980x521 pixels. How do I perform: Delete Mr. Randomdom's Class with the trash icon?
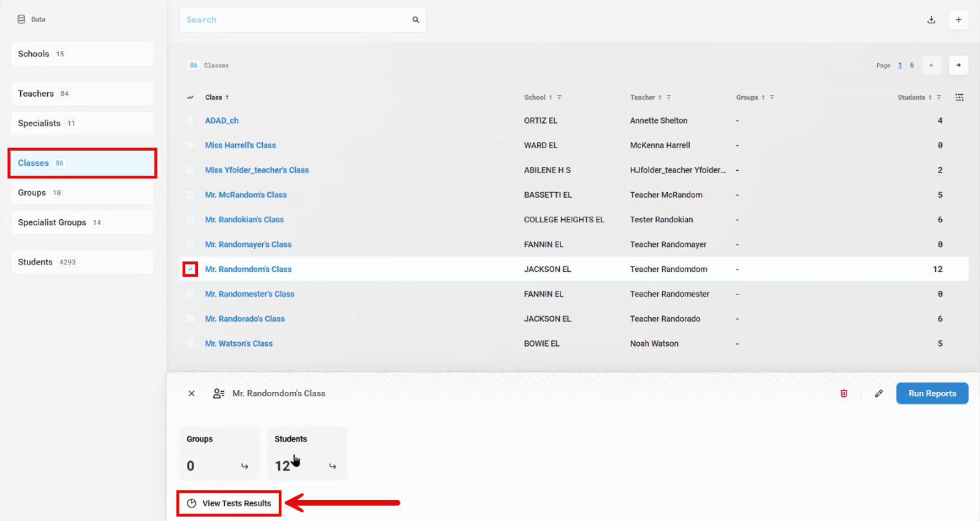(x=843, y=394)
